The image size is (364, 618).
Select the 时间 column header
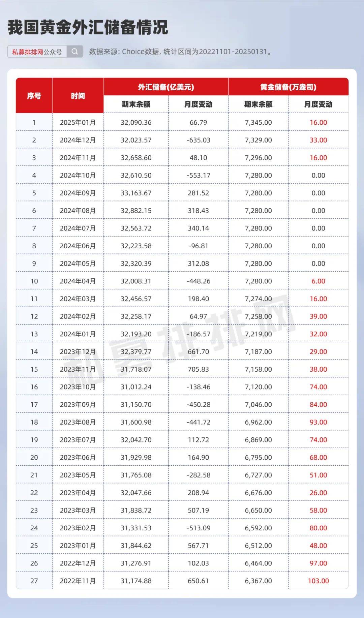pos(78,96)
